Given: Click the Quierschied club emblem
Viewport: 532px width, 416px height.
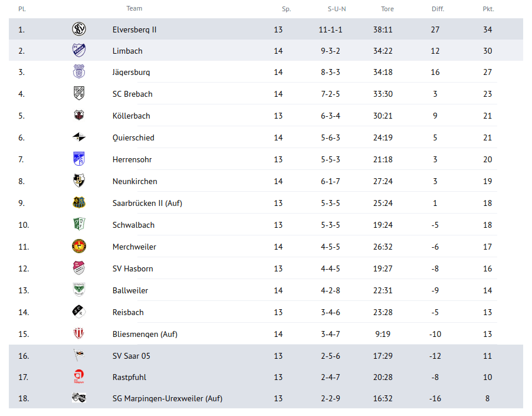Looking at the screenshot, I should [78, 137].
